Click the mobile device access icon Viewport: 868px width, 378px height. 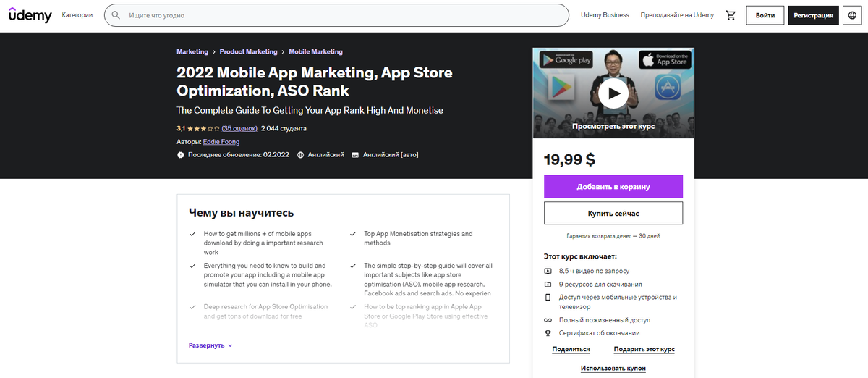[548, 298]
